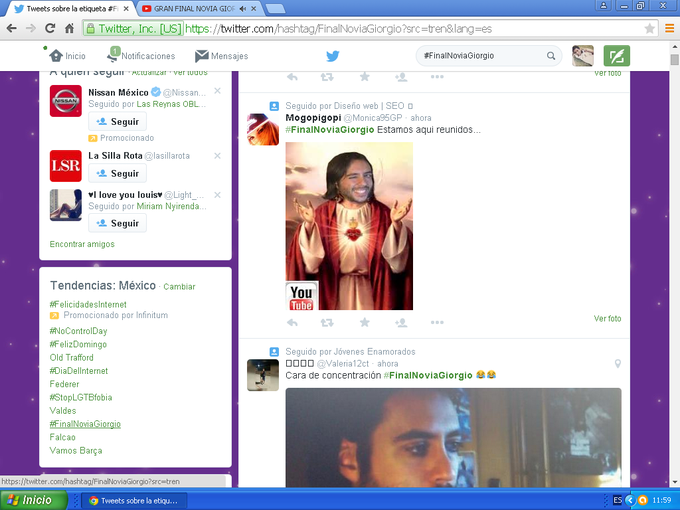
Task: Click the search magnifier icon
Action: point(551,56)
